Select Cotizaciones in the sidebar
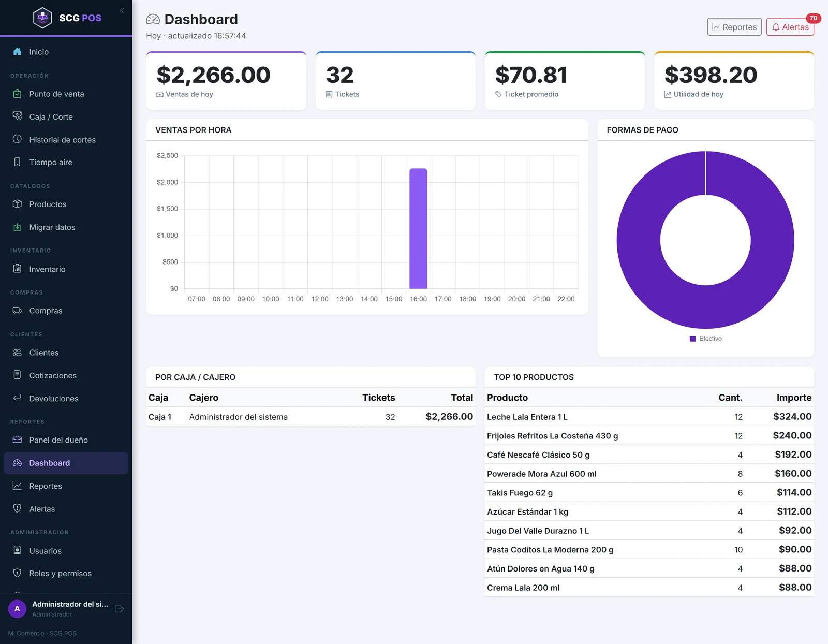Viewport: 828px width, 644px height. (x=66, y=375)
